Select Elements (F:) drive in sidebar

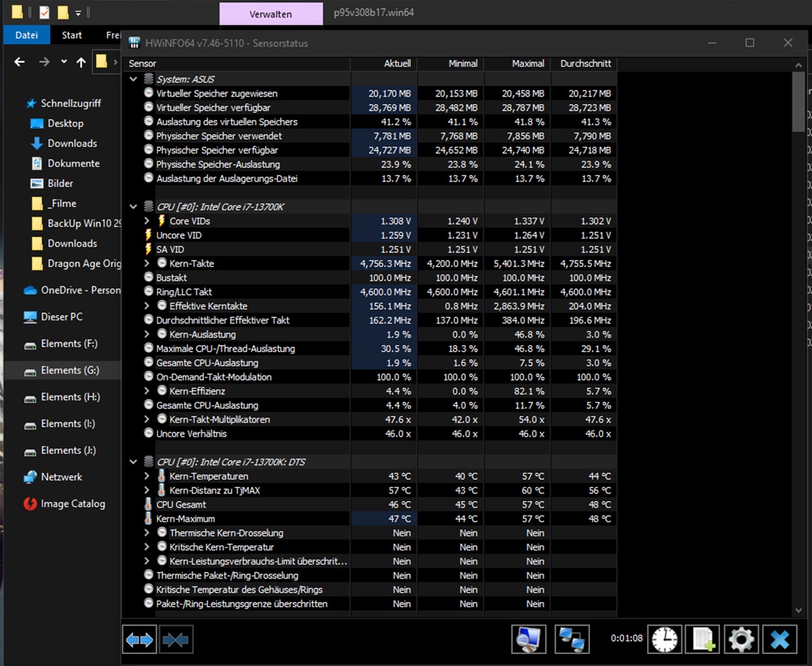[69, 343]
